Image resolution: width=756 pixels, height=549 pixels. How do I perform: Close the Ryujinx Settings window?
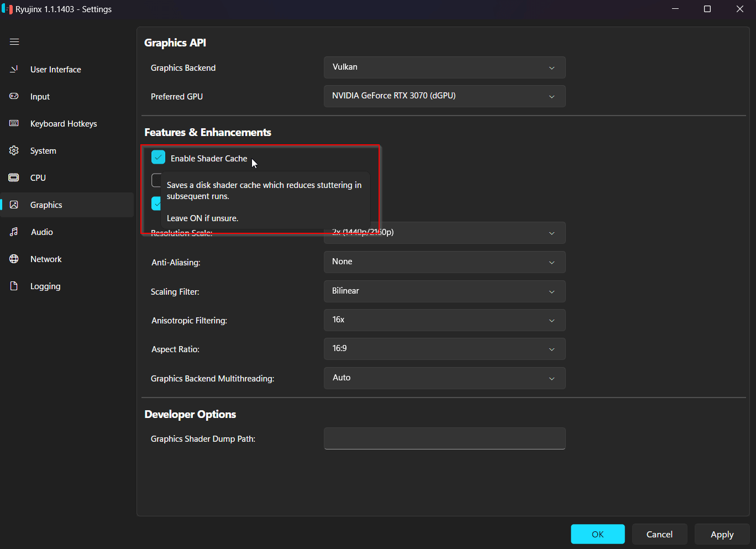[x=740, y=9]
